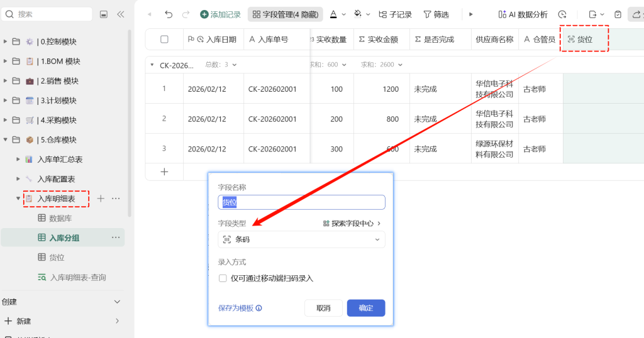Select the 4.采购模块 tree item
Screen dimensions: 644x338
[58, 120]
